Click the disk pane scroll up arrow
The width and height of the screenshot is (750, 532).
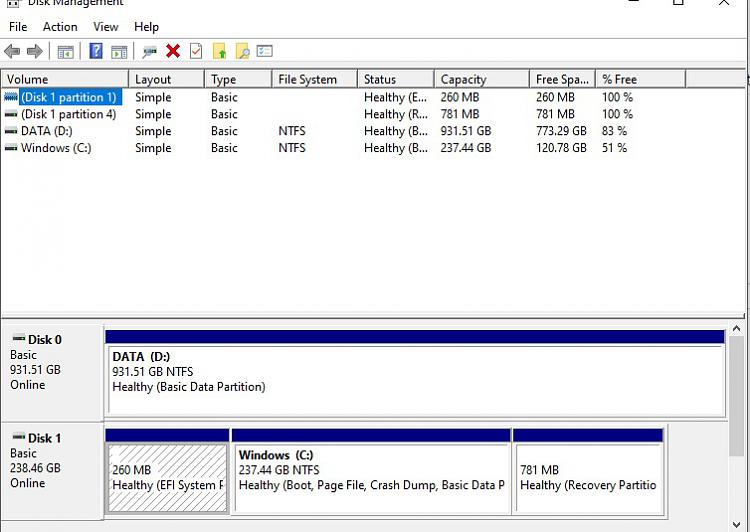pos(737,329)
